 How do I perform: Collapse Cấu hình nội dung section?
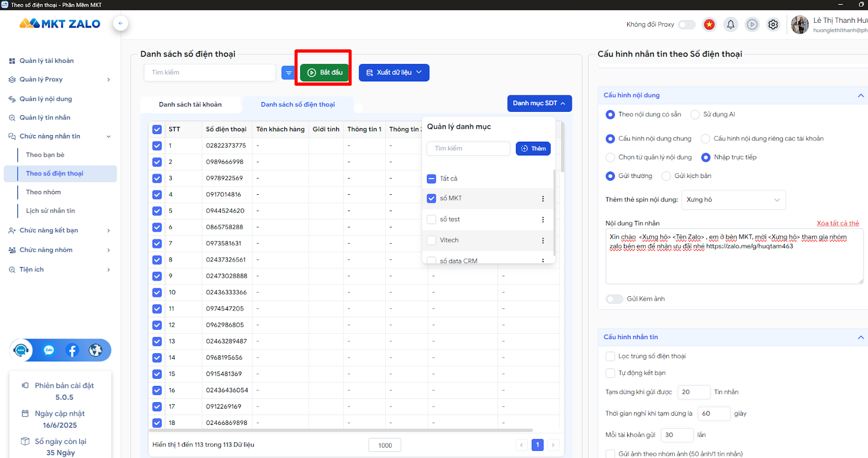click(860, 96)
